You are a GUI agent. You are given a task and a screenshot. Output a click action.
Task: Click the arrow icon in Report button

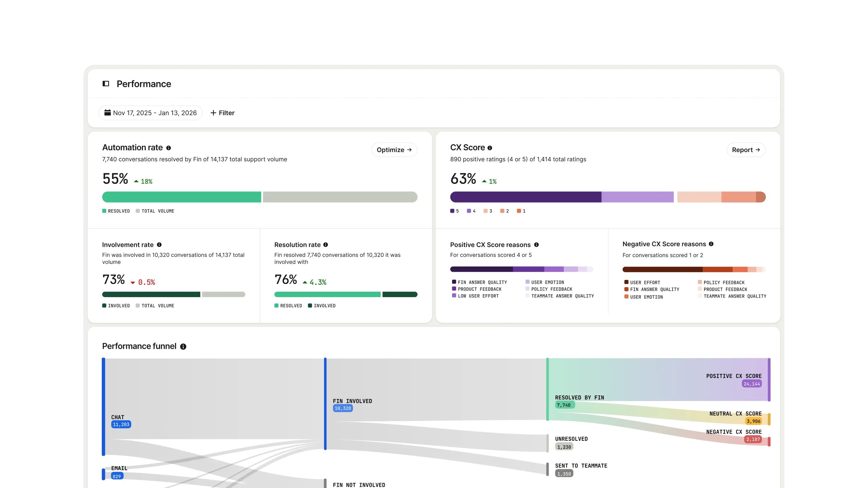tap(757, 150)
